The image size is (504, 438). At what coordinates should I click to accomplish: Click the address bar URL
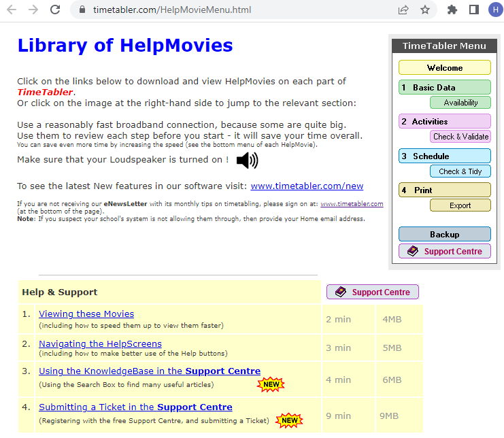(x=172, y=10)
